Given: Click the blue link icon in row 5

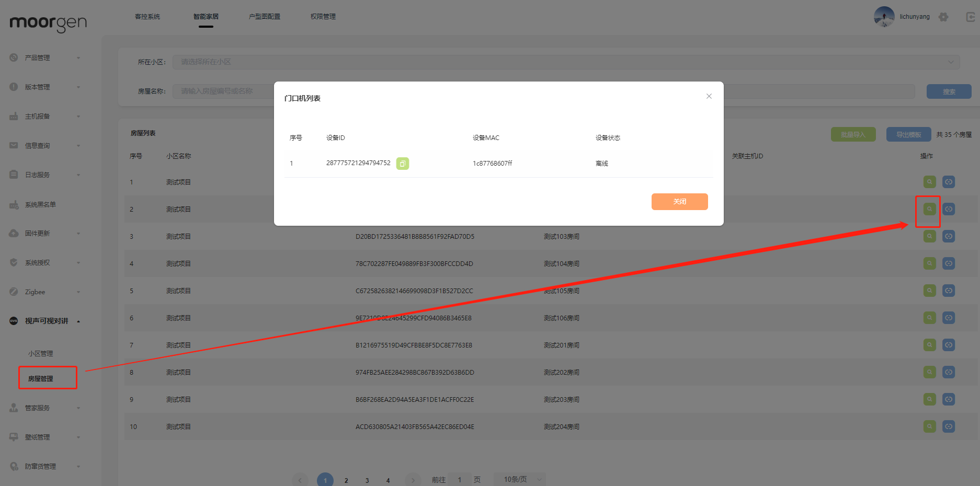Looking at the screenshot, I should coord(948,291).
